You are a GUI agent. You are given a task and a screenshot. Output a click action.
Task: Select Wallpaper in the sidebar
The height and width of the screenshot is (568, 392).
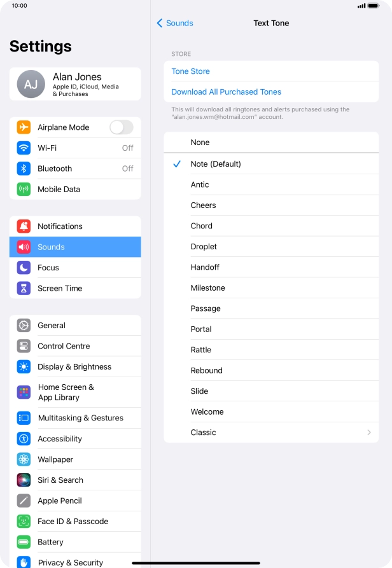point(75,459)
